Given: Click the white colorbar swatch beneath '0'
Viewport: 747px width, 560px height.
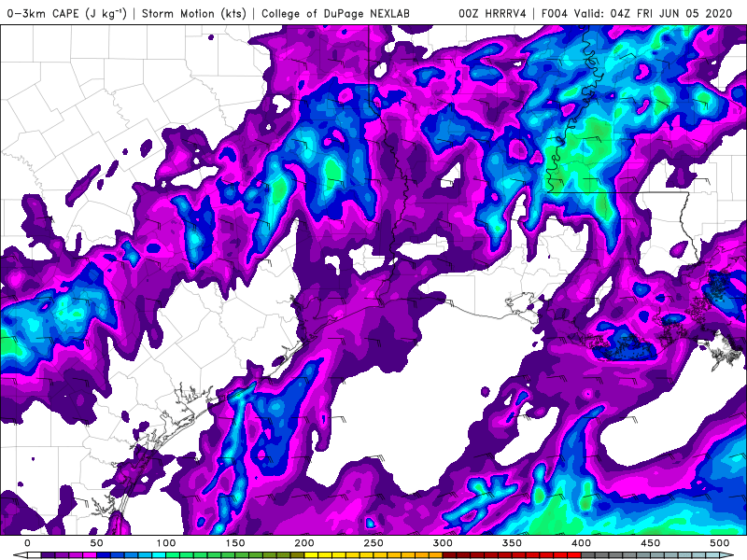Looking at the screenshot, I should point(35,555).
